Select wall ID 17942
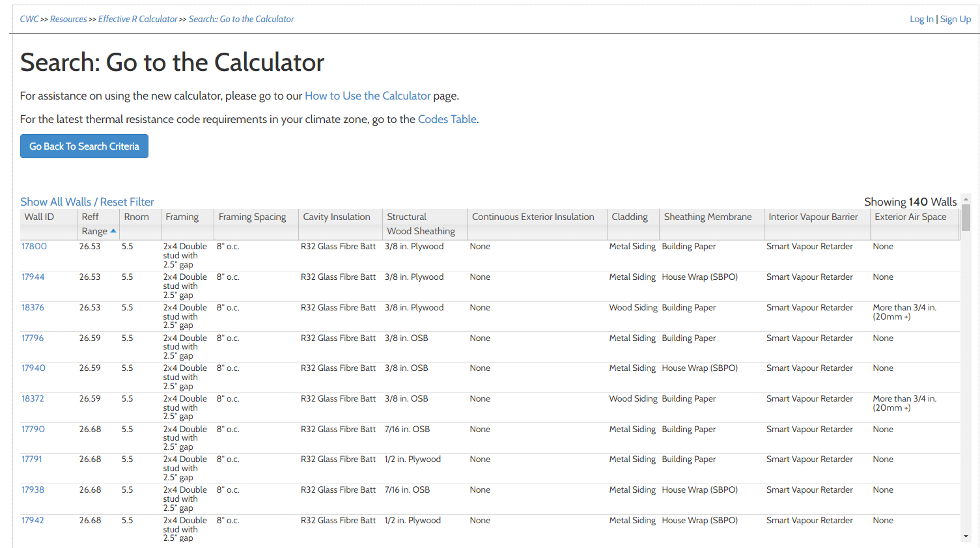 coord(33,520)
